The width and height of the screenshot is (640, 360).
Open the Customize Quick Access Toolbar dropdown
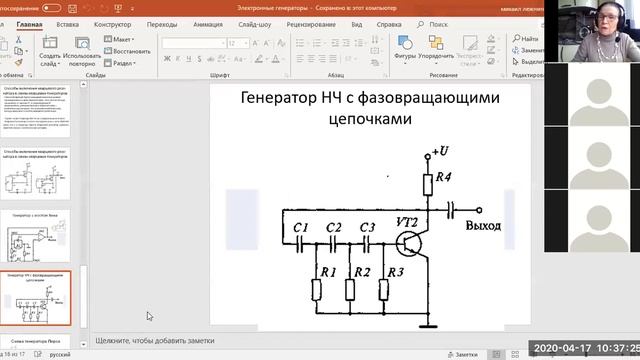pos(133,9)
